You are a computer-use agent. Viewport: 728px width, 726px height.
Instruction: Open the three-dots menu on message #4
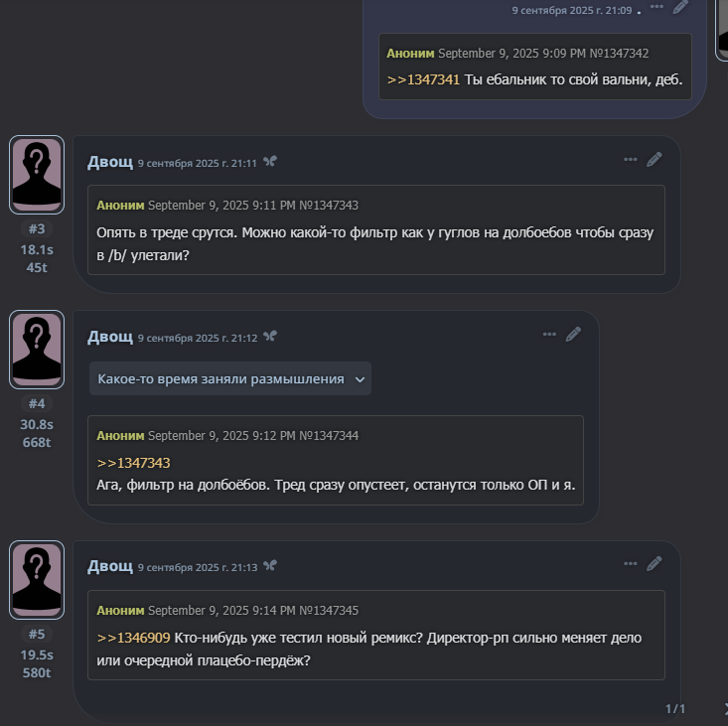[x=549, y=335]
